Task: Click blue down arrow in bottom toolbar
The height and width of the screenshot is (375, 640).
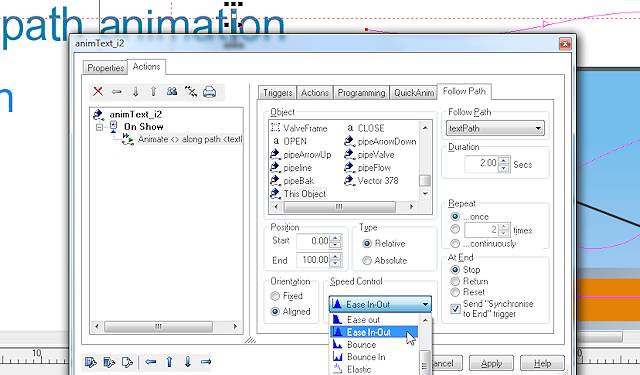Action: 188,362
